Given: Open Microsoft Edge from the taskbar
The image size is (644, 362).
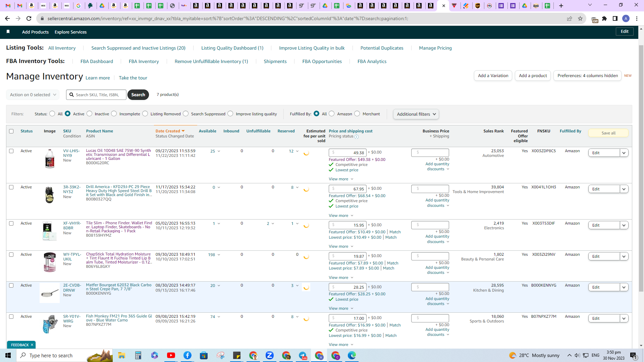Looking at the screenshot, I should (352, 355).
